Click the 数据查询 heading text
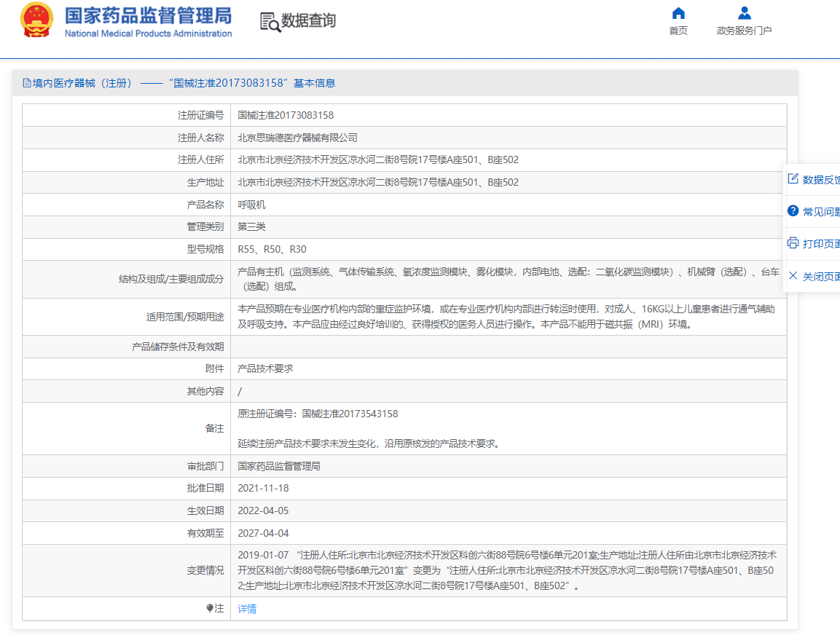Image resolution: width=840 pixels, height=635 pixels. coord(309,21)
